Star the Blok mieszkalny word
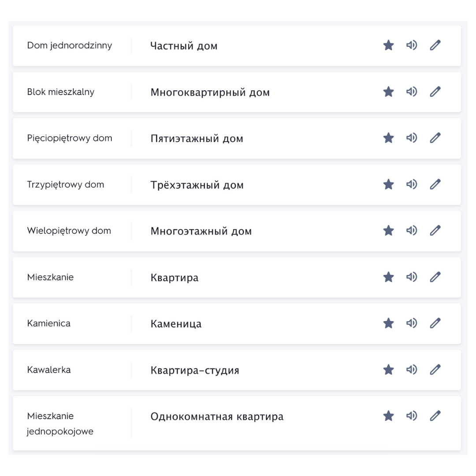Image resolution: width=476 pixels, height=476 pixels. pos(388,92)
